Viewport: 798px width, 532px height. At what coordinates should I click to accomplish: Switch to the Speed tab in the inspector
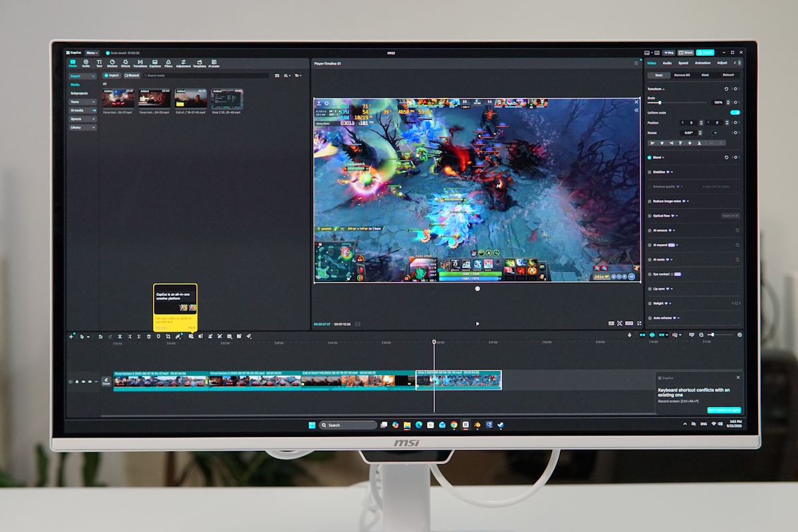click(683, 63)
